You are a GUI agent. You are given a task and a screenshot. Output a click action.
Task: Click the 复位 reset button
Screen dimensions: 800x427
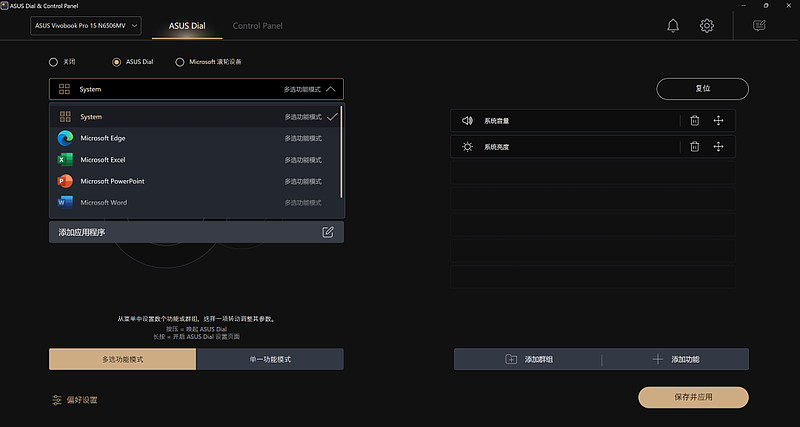[703, 89]
